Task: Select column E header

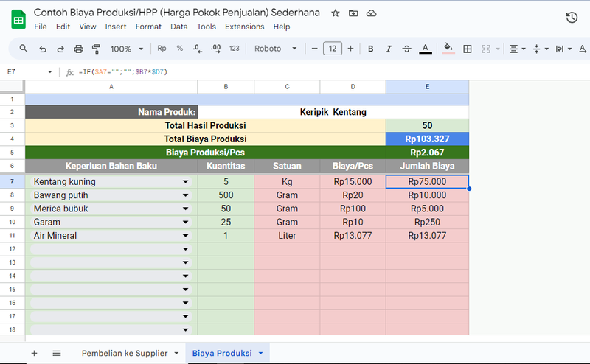Action: coord(428,87)
